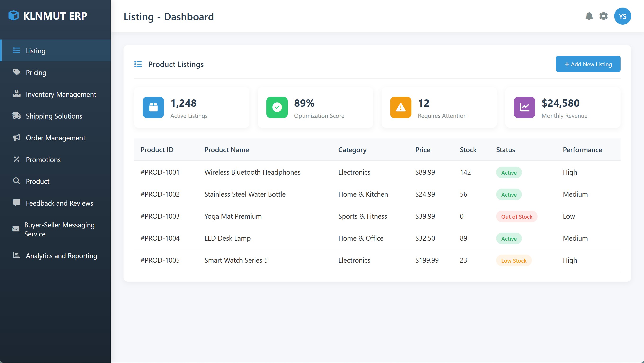This screenshot has height=363, width=644.
Task: Click the orange Requires Attention warning icon
Action: coord(400,107)
